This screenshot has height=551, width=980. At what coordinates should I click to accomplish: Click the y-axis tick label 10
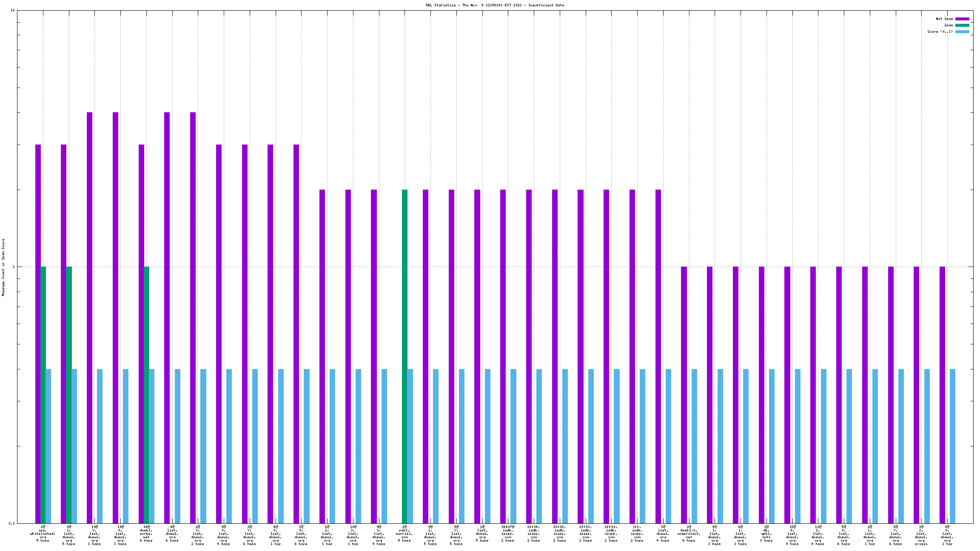[x=12, y=10]
